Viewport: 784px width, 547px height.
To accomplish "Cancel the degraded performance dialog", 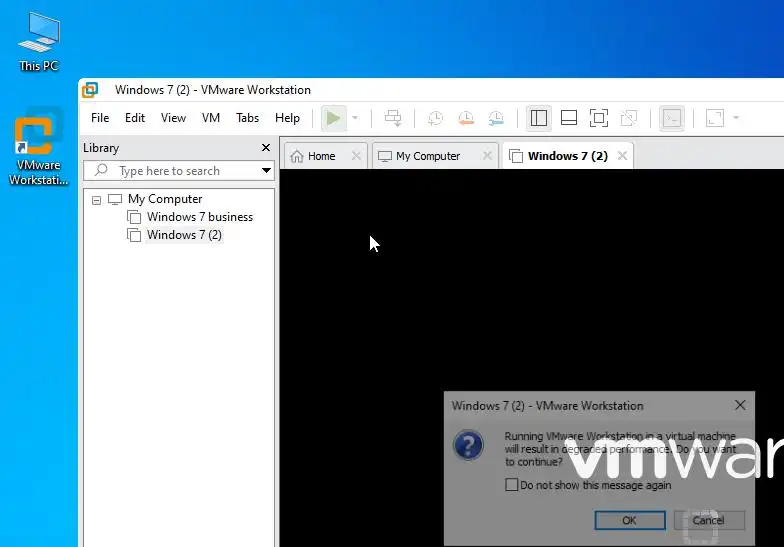I will [x=709, y=520].
